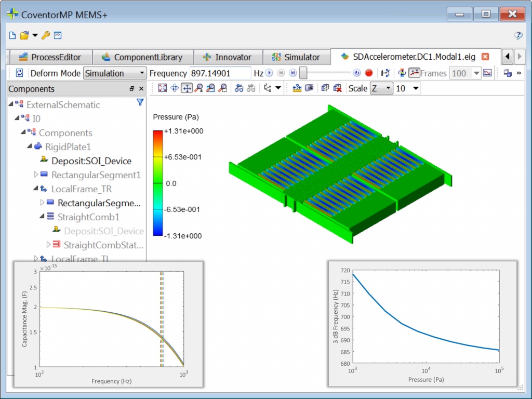Open the dropdown arrow next to open folder
The height and width of the screenshot is (399, 532).
click(x=35, y=35)
